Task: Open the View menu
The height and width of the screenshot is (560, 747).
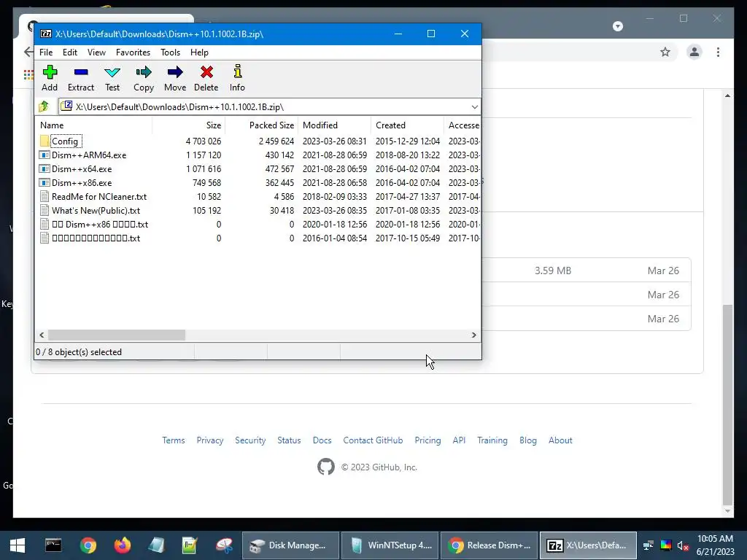Action: click(x=97, y=52)
